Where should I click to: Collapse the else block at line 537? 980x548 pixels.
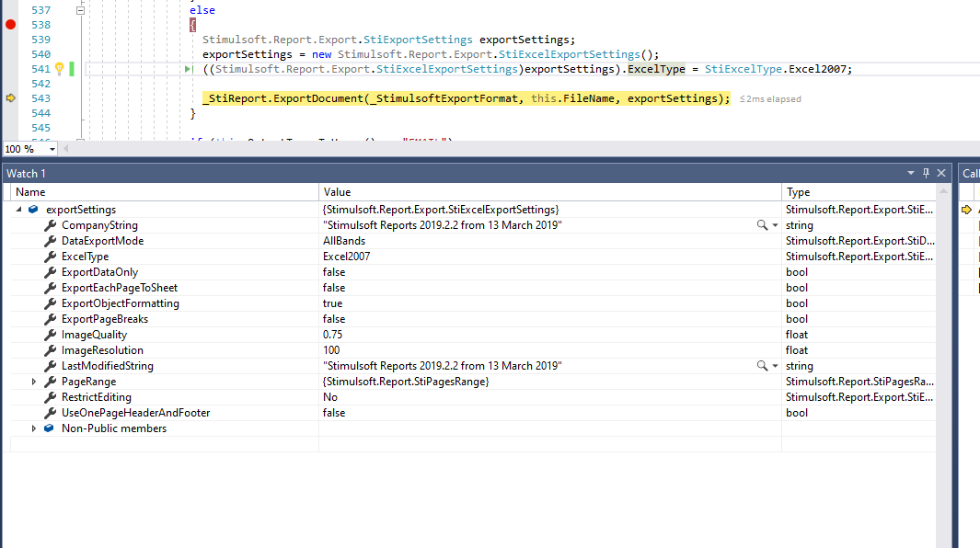click(80, 10)
